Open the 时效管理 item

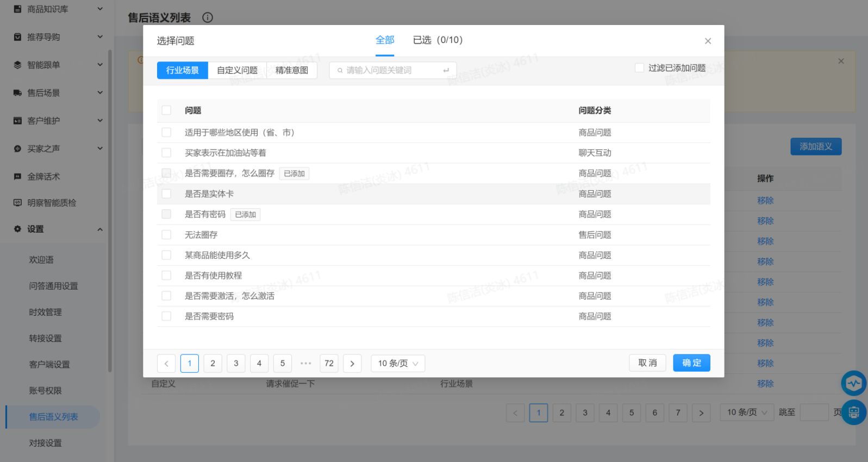45,312
